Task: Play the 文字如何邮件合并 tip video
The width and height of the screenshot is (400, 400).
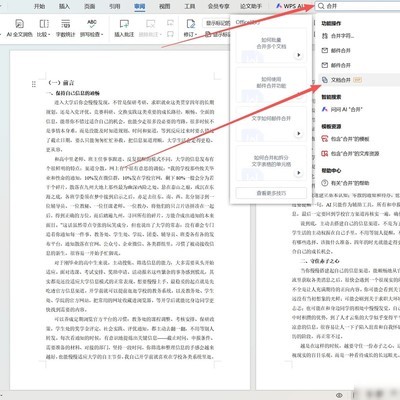Action: [299, 133]
